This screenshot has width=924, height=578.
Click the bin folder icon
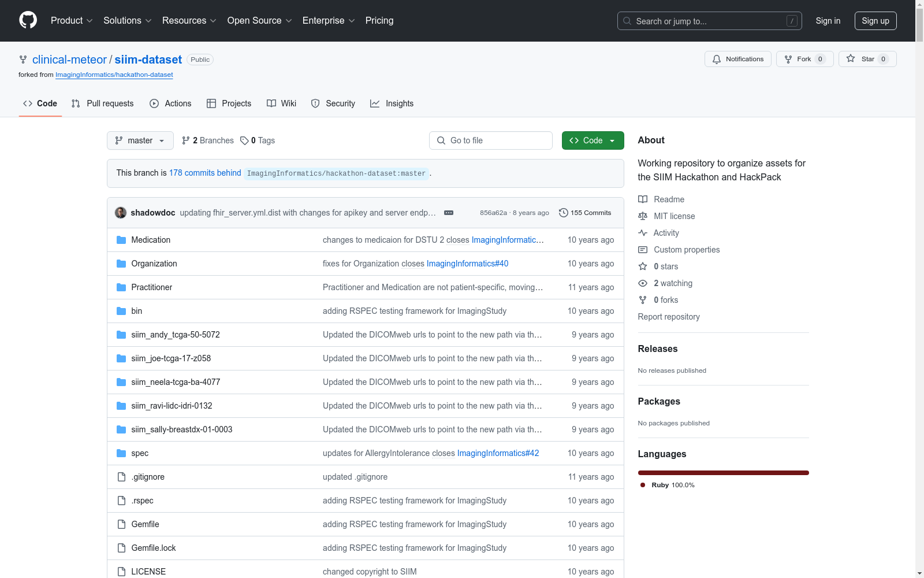click(121, 311)
